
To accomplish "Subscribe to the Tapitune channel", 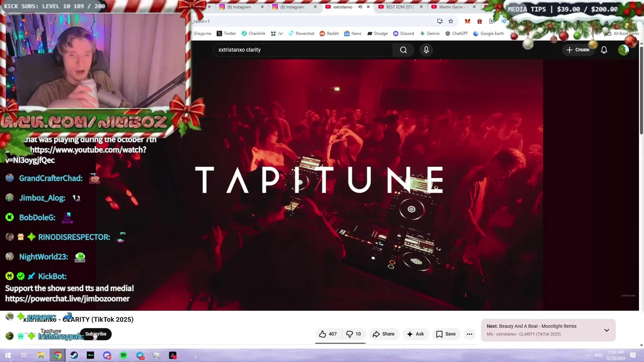I will [96, 334].
